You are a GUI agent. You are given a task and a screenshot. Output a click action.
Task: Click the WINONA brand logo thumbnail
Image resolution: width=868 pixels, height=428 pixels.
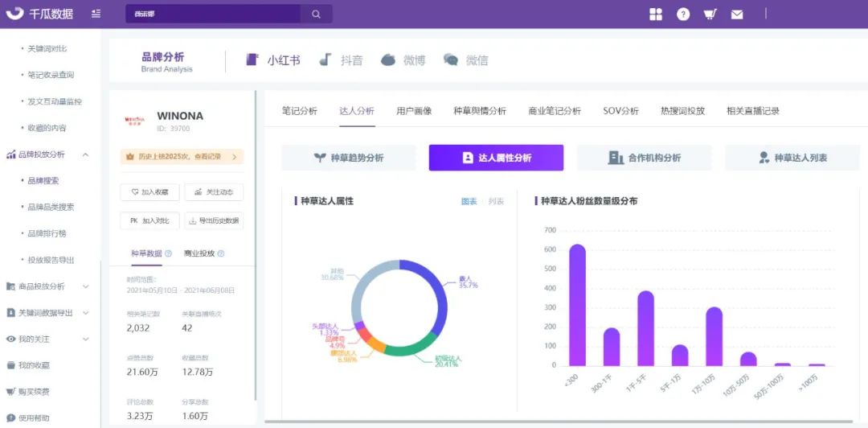[134, 120]
